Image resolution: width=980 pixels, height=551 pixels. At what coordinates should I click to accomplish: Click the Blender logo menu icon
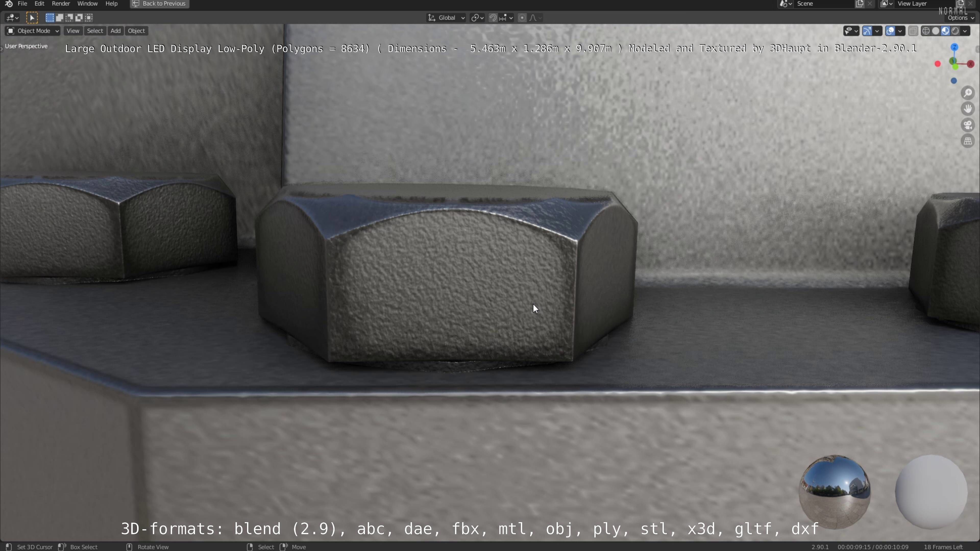tap(9, 4)
